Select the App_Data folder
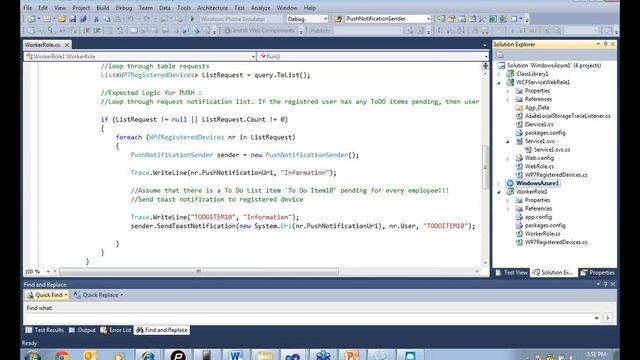This screenshot has height=360, width=640. click(x=537, y=108)
